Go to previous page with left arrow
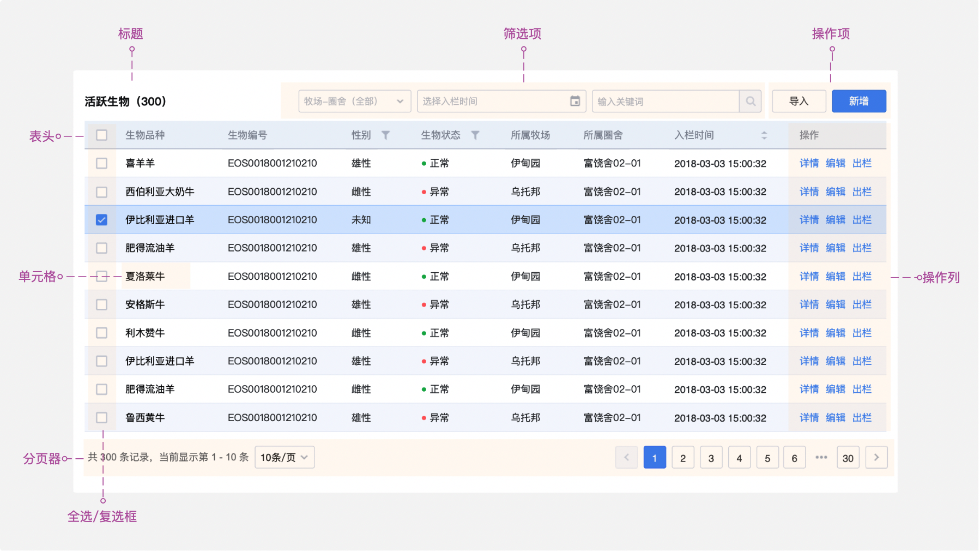Viewport: 980px width, 551px height. (626, 458)
